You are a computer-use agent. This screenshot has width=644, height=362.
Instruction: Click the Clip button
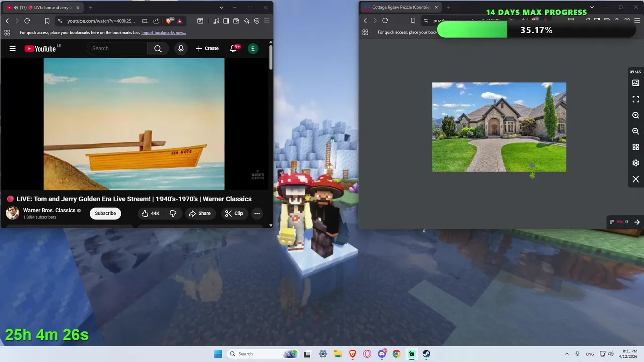click(234, 213)
